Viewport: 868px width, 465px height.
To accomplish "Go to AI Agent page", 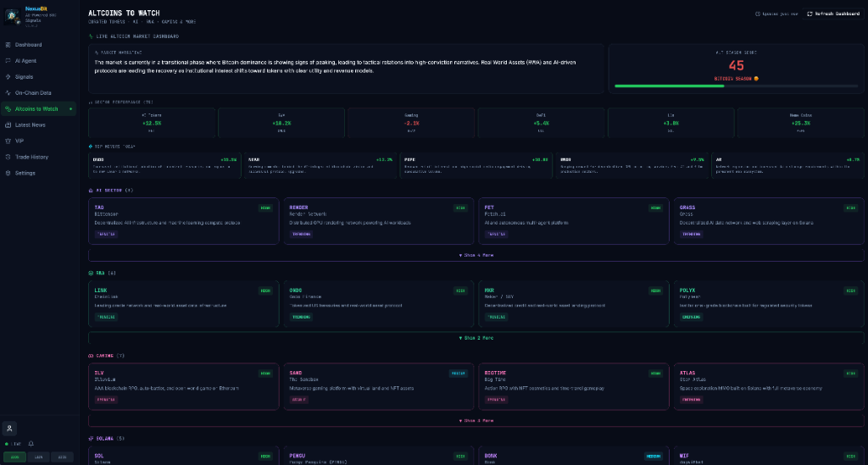I will click(39, 61).
